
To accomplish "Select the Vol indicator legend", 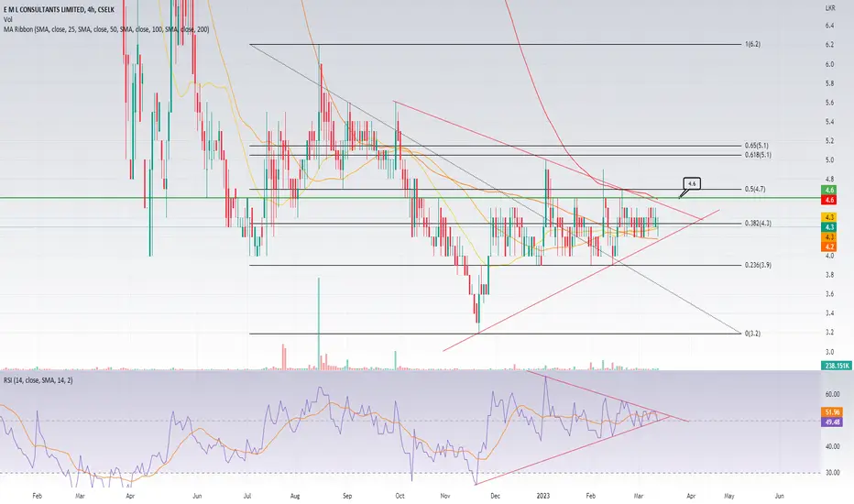I will pyautogui.click(x=7, y=19).
